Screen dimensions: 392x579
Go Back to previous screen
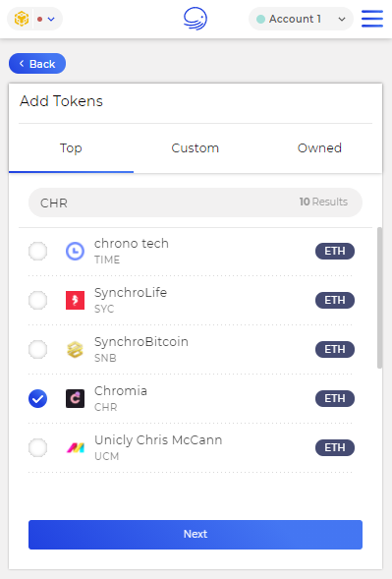point(37,64)
